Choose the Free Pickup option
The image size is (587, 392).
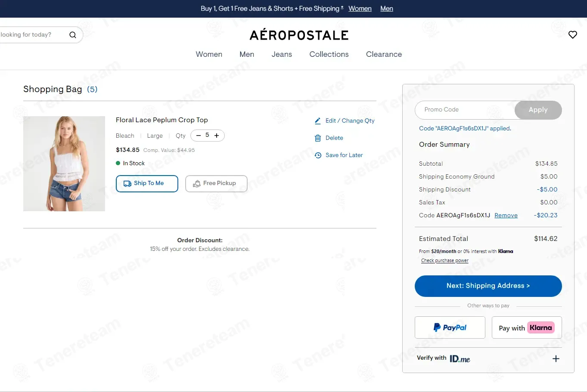click(x=216, y=184)
